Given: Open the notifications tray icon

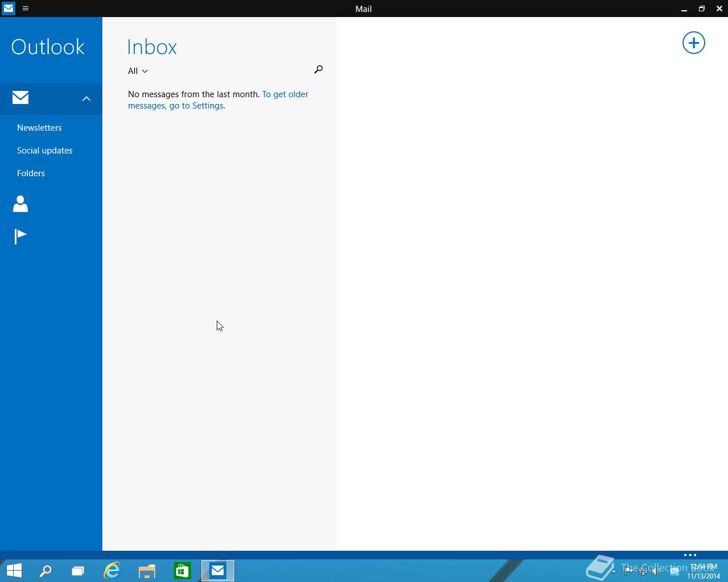Looking at the screenshot, I should pyautogui.click(x=675, y=571).
